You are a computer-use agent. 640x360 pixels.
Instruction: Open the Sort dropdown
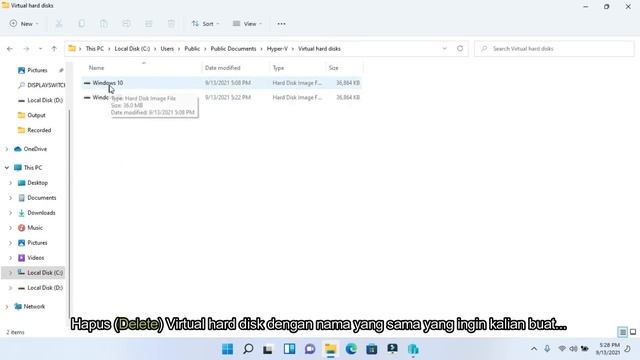[x=205, y=24]
